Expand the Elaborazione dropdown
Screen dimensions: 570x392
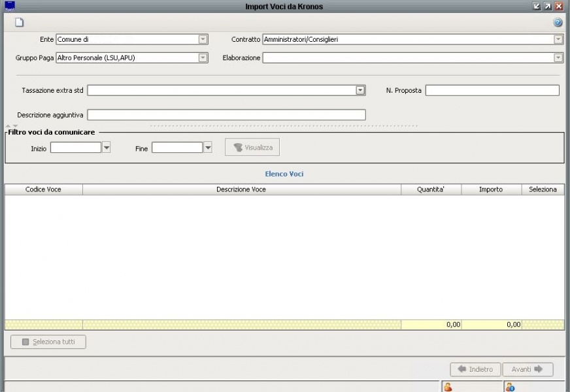558,57
